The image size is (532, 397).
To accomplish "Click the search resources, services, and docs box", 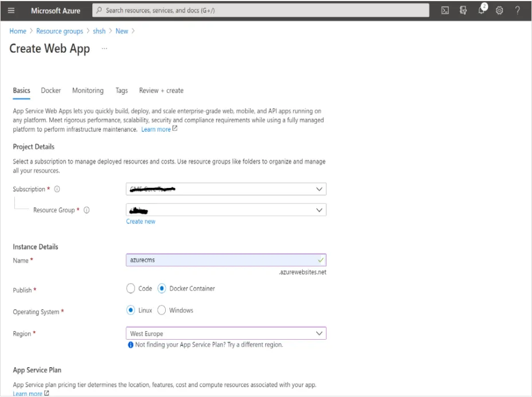I will click(x=261, y=10).
